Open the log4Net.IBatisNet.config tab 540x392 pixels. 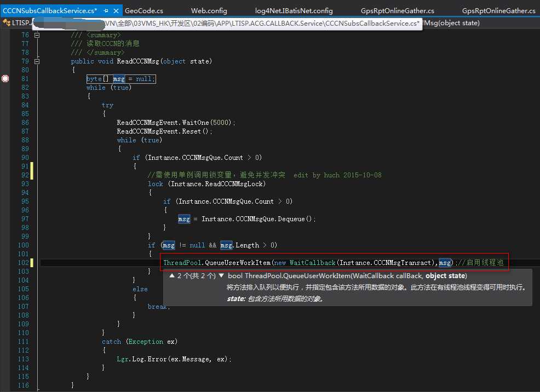(294, 10)
